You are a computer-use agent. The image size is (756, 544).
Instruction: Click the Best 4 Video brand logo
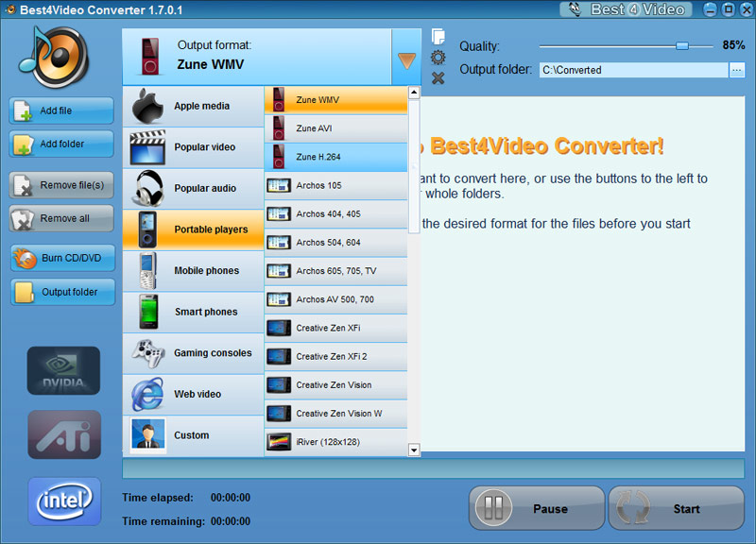(627, 9)
